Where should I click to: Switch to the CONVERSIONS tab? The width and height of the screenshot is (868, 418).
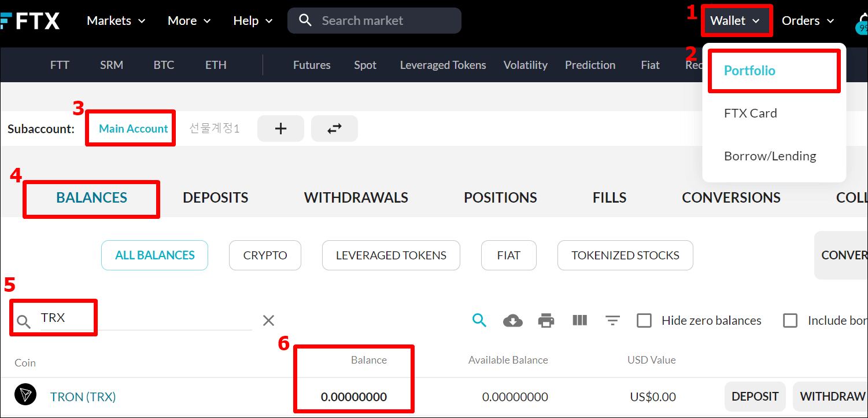click(731, 198)
